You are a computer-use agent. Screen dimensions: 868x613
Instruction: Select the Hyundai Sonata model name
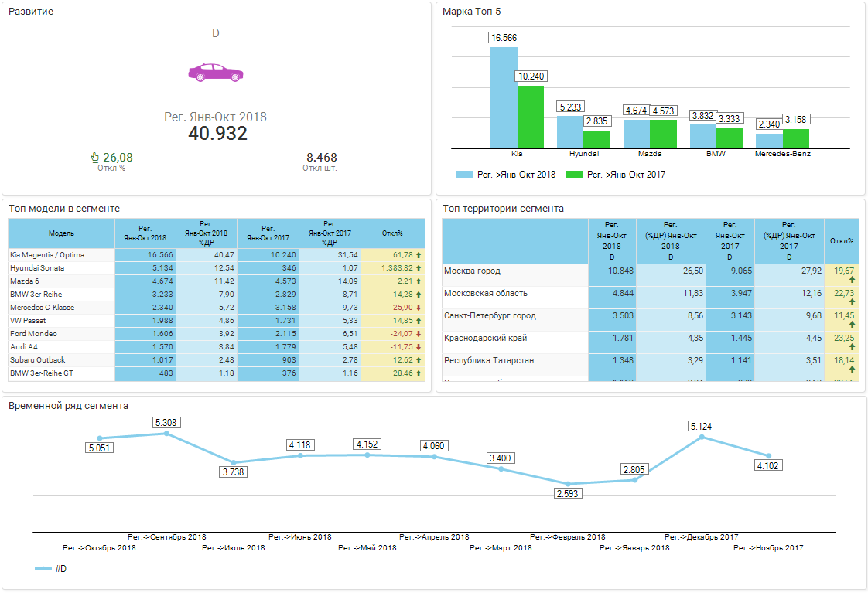click(x=37, y=268)
